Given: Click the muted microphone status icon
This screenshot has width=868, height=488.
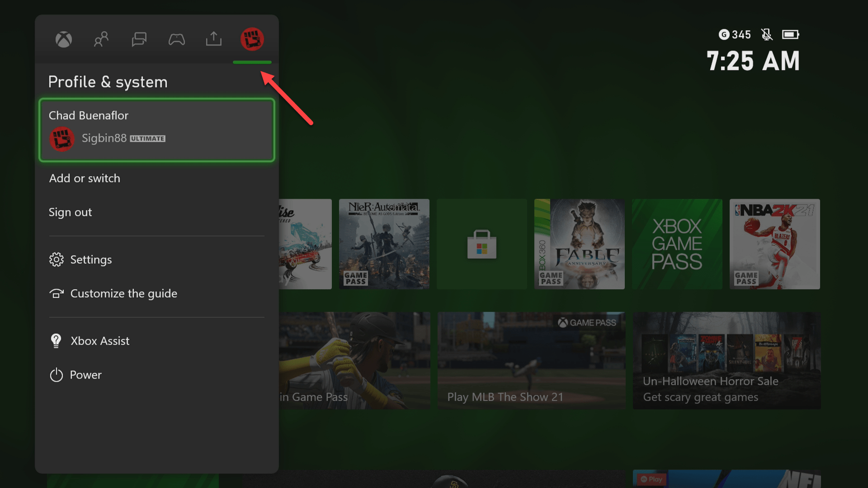Looking at the screenshot, I should (767, 34).
